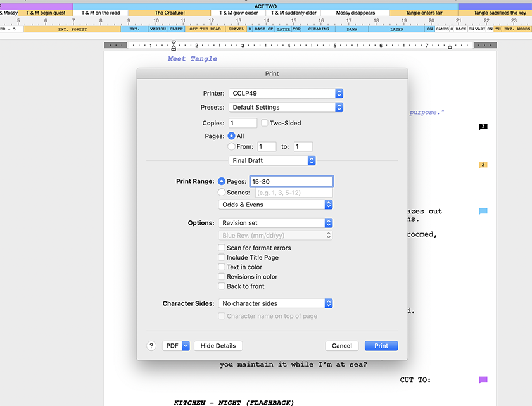Click the purple script note flag
The width and height of the screenshot is (532, 406).
(483, 380)
